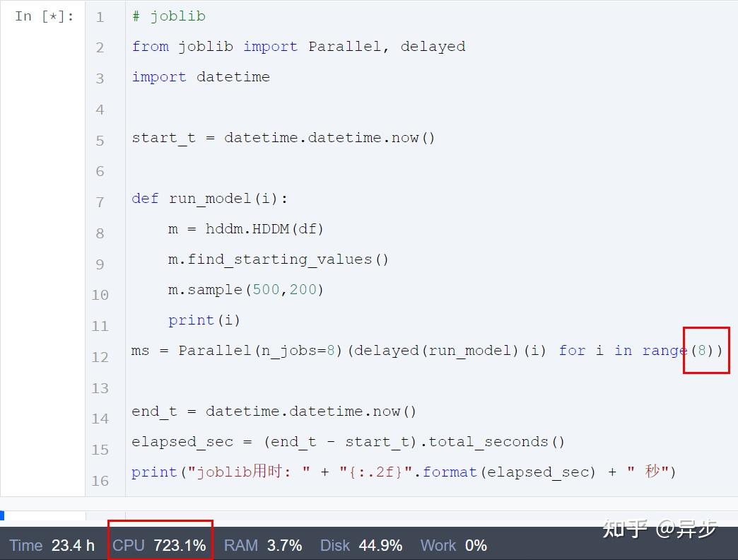Viewport: 738px width, 560px height.
Task: Click the RAM 3.7% status entry
Action: 263,545
